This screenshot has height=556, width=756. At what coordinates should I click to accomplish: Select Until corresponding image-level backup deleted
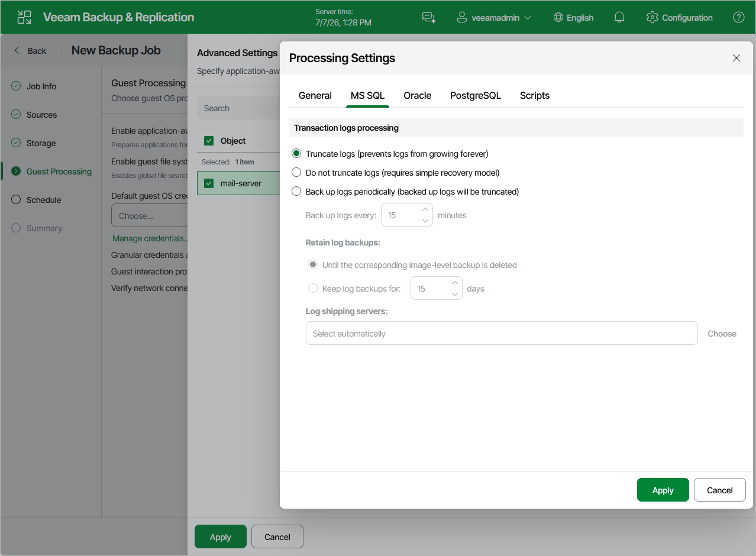(313, 265)
